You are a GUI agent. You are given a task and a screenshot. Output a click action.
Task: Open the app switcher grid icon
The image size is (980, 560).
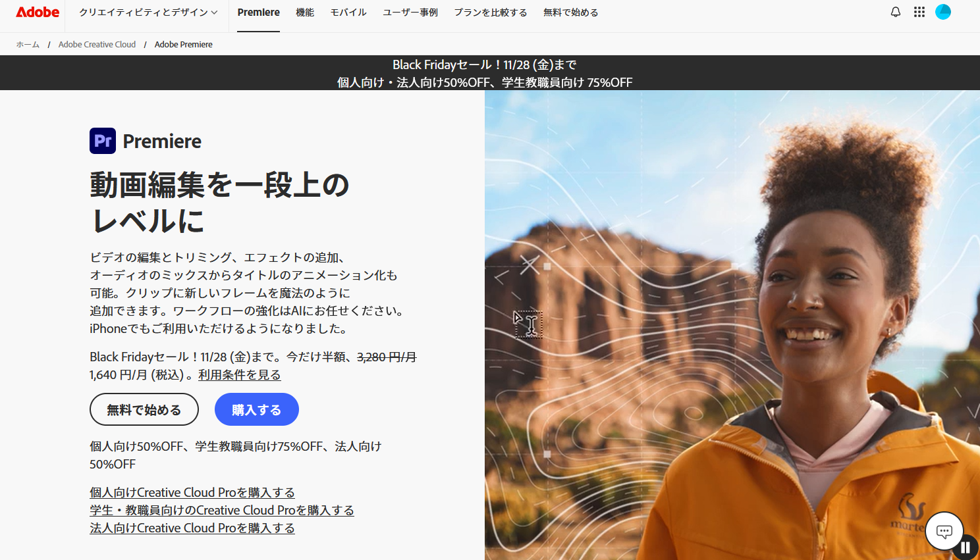coord(919,12)
